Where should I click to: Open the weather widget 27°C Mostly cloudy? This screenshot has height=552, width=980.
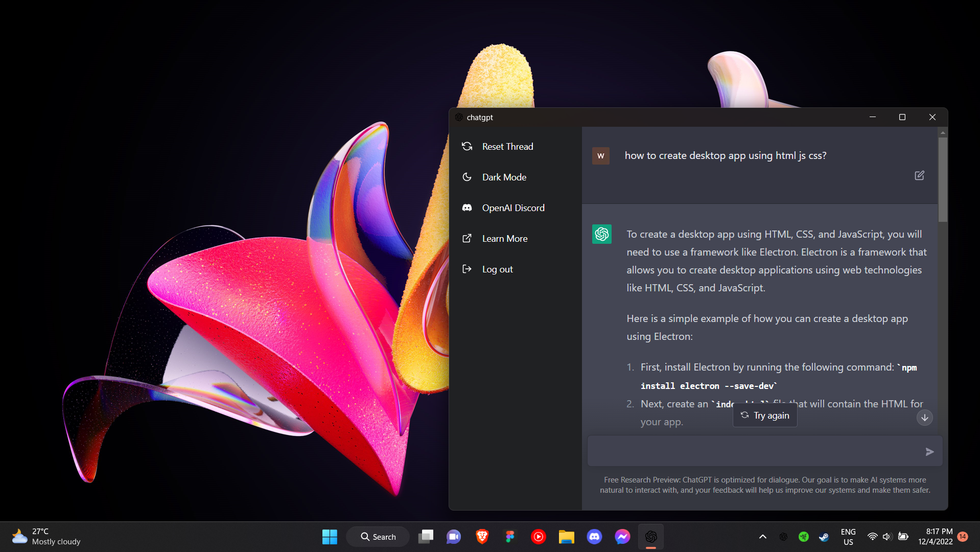[47, 537]
